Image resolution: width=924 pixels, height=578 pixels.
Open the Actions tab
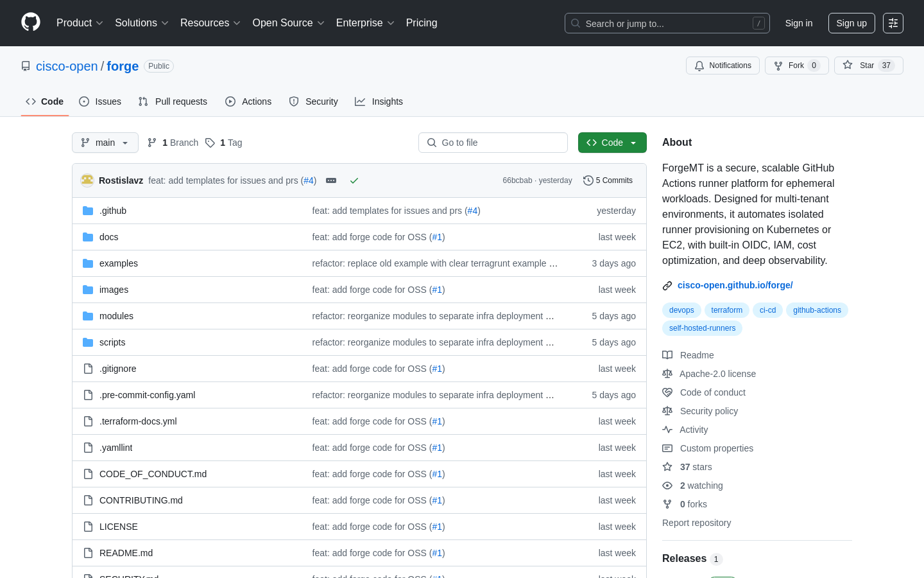coord(248,101)
